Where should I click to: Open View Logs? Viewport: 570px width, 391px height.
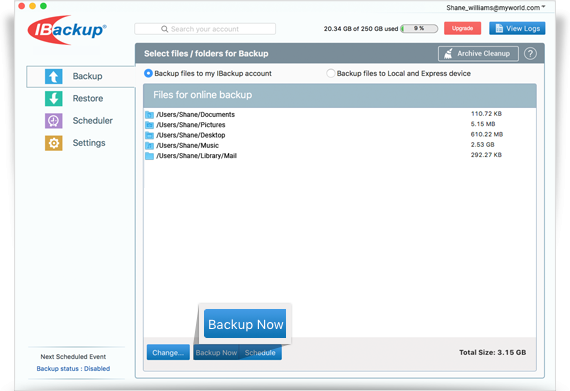(x=517, y=28)
